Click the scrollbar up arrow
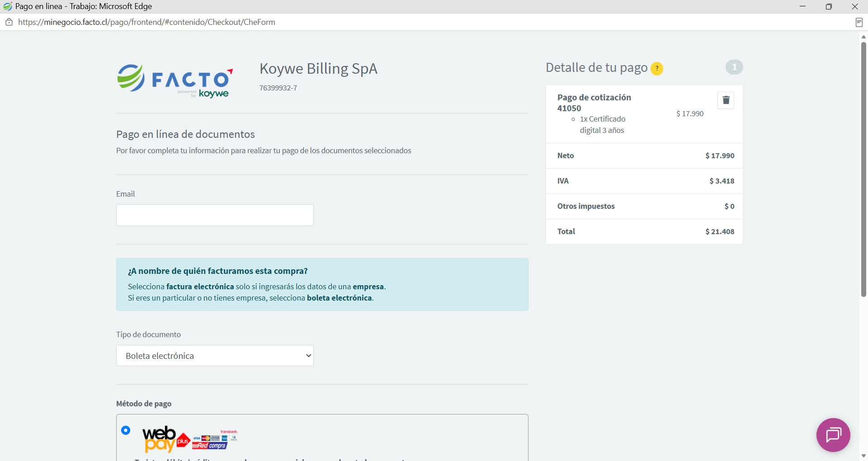Viewport: 868px width, 461px height. pos(863,37)
